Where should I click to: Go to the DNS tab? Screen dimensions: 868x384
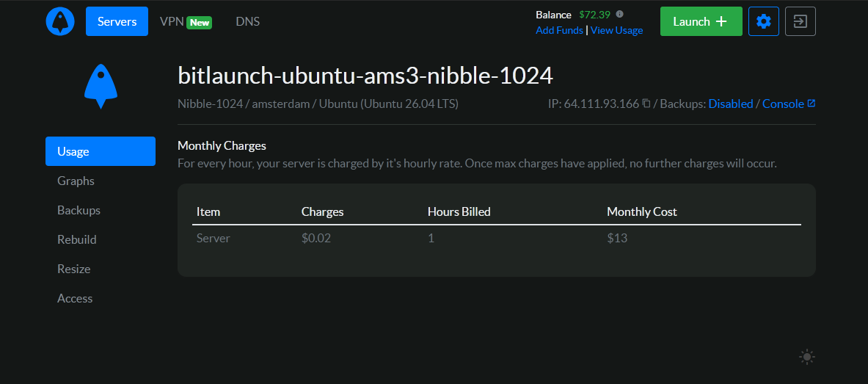point(247,21)
